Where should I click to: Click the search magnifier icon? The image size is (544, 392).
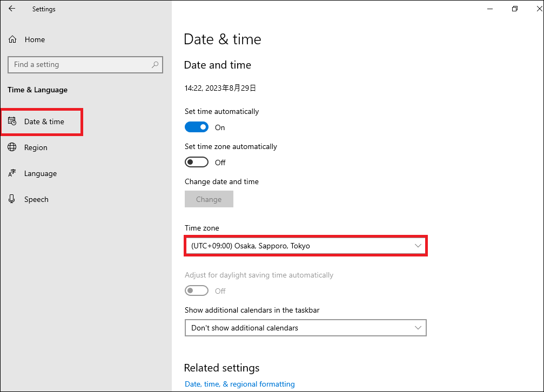click(155, 65)
